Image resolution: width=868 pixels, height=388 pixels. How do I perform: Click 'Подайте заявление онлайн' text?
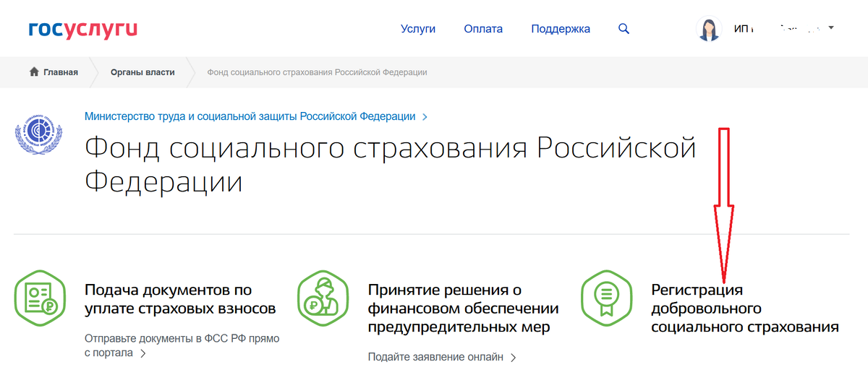click(x=435, y=357)
